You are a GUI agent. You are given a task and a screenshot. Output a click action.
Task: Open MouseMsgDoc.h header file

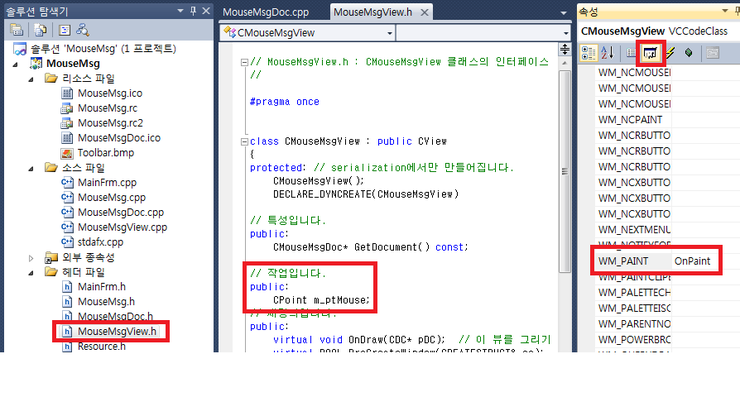(x=115, y=316)
